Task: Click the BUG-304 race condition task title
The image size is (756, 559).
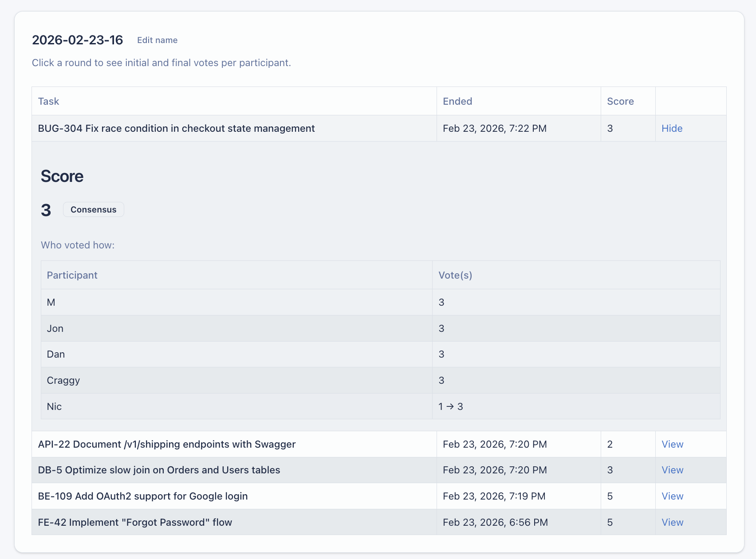Action: pyautogui.click(x=176, y=128)
